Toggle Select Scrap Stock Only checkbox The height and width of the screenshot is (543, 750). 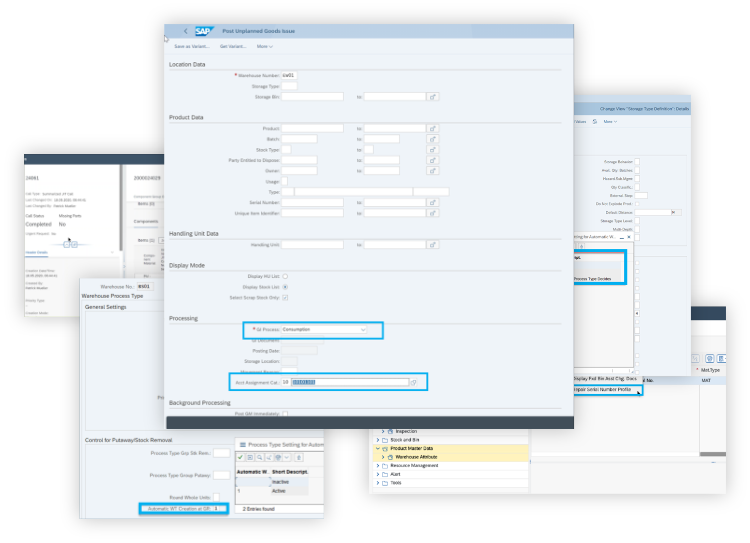click(285, 298)
